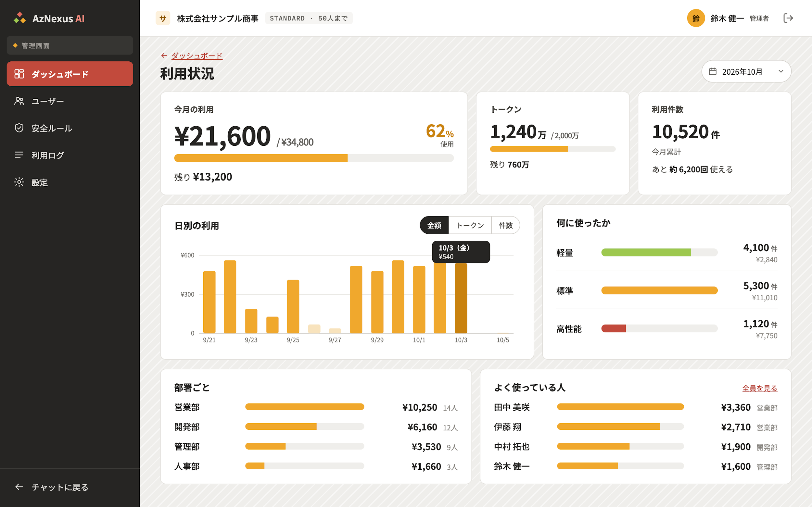
Task: Click the logout icon in top bar
Action: click(788, 18)
